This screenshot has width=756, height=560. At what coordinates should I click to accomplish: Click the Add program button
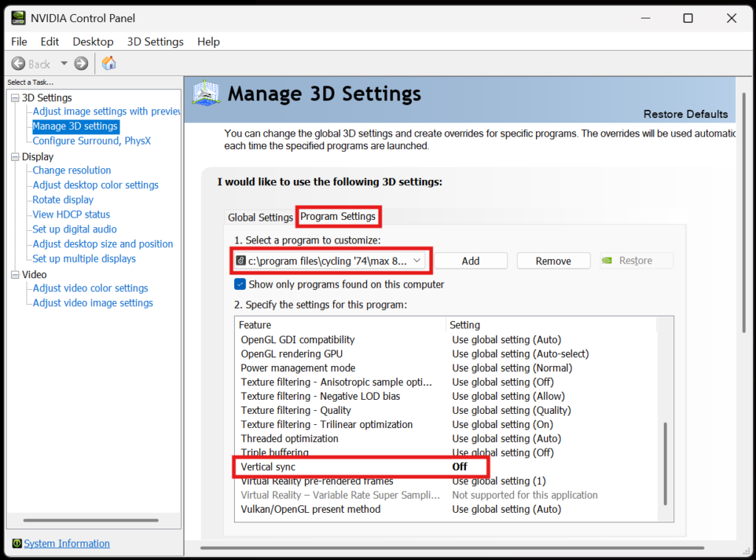[470, 260]
